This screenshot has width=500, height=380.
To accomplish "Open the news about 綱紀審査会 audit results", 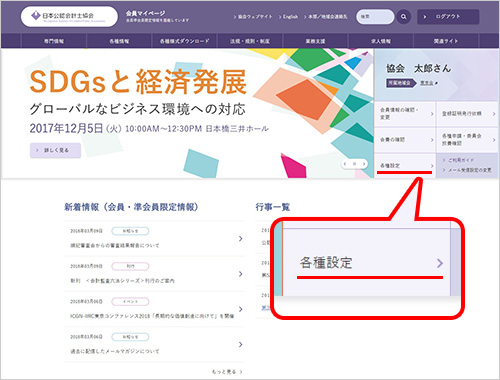I will (115, 246).
